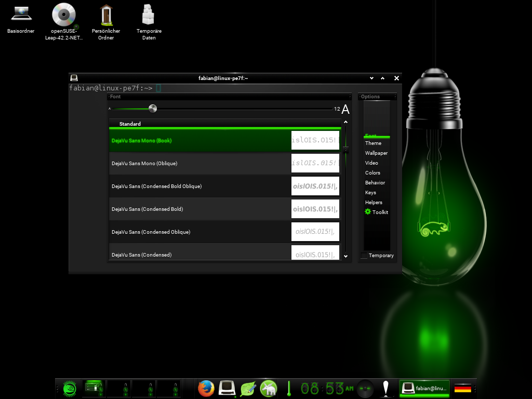Open the Basisordner desktop icon

21,15
